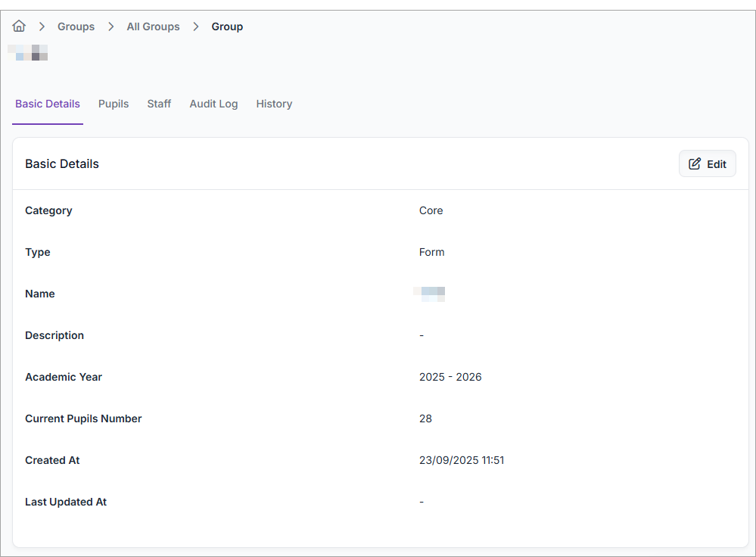
Task: Click the Created At timestamp 23/09/2025 11:51
Action: 462,460
